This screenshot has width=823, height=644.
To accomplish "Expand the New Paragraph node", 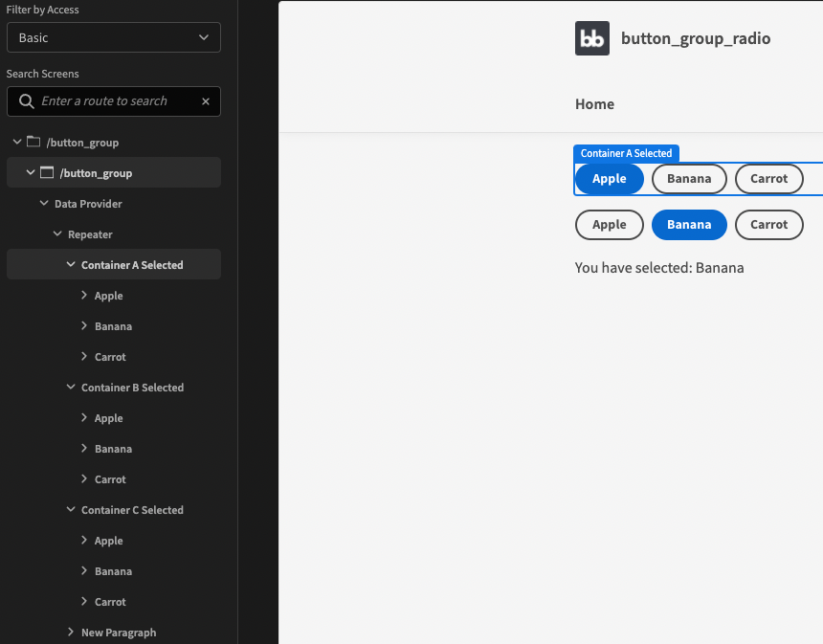I will tap(71, 632).
